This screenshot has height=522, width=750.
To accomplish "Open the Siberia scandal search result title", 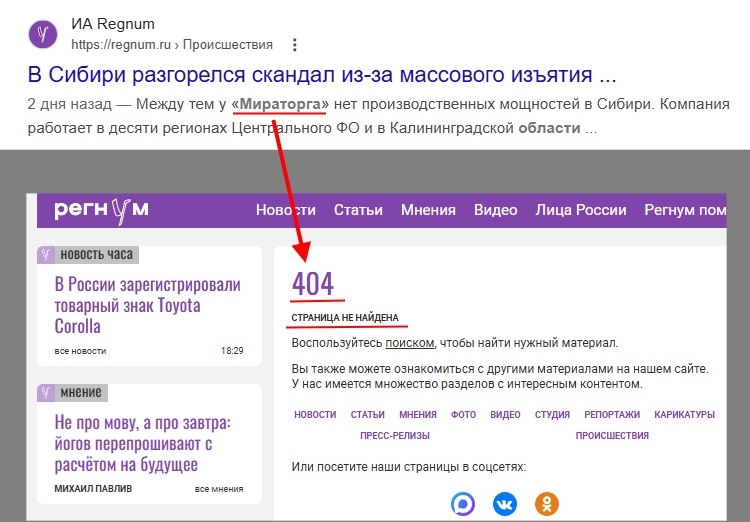I will tap(322, 75).
